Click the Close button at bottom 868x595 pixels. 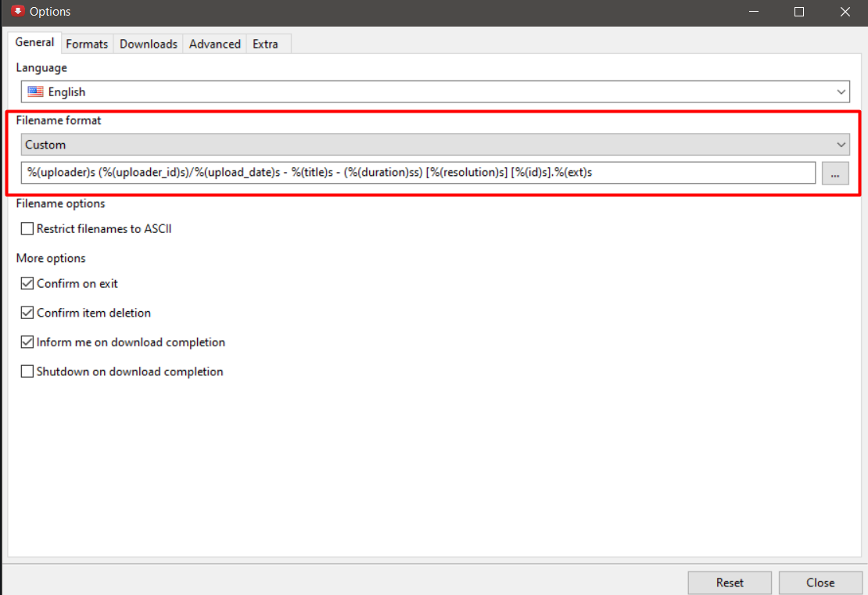pyautogui.click(x=820, y=582)
